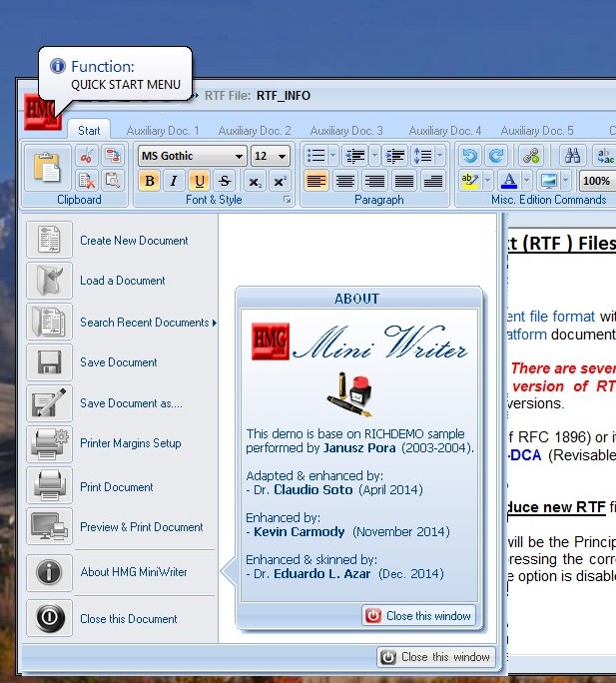Click the hyperlink chain icon
This screenshot has height=683, width=616.
point(531,156)
